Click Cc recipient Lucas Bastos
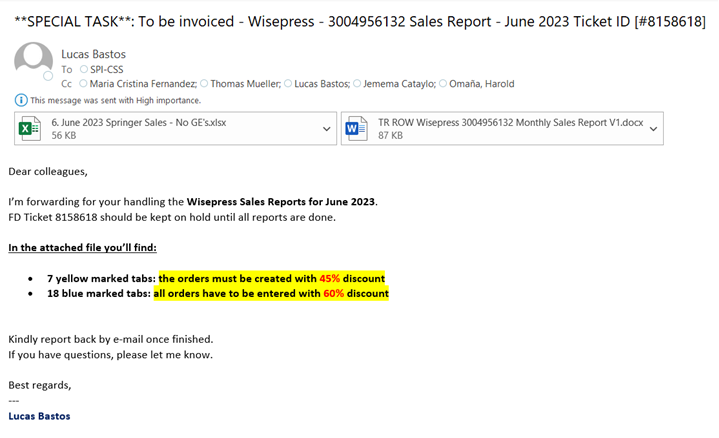The image size is (719, 438). pos(322,83)
